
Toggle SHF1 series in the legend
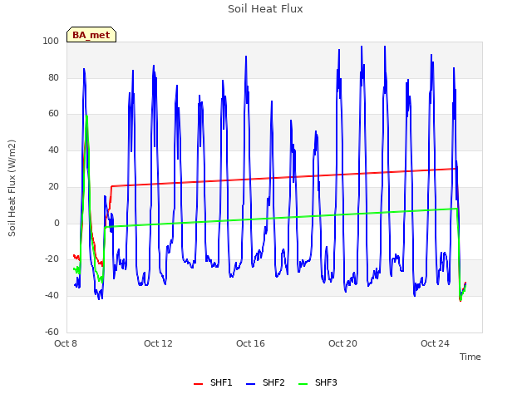[213, 382]
